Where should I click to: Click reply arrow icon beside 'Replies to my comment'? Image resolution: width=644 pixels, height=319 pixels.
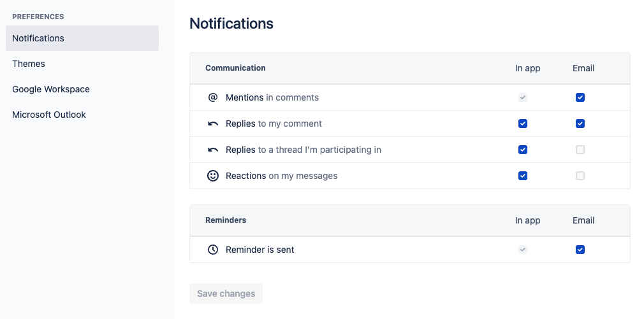213,124
